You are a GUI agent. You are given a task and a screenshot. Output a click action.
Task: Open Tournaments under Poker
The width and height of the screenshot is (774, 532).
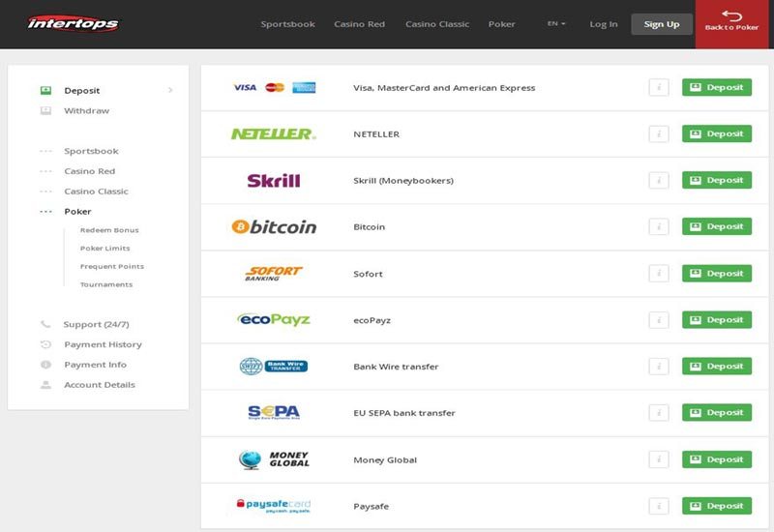[x=106, y=284]
